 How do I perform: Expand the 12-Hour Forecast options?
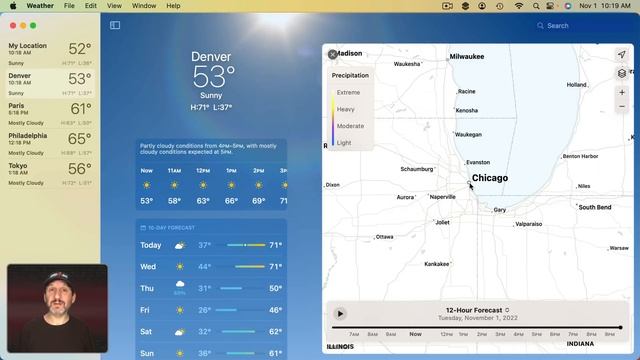(507, 310)
